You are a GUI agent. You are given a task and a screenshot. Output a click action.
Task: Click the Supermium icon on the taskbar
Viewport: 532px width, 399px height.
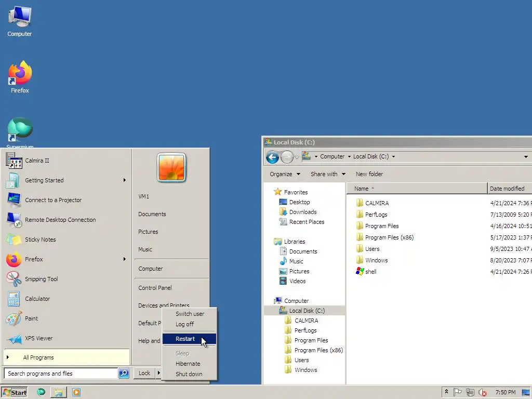point(41,392)
